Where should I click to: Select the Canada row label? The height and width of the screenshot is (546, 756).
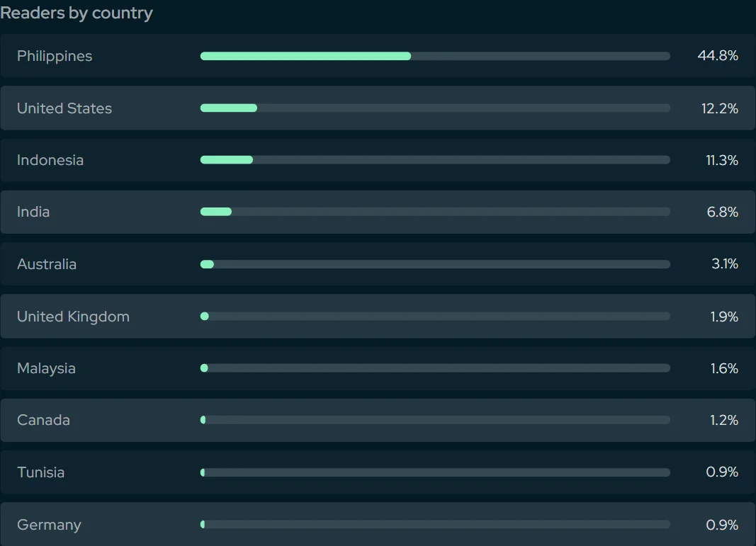tap(43, 420)
